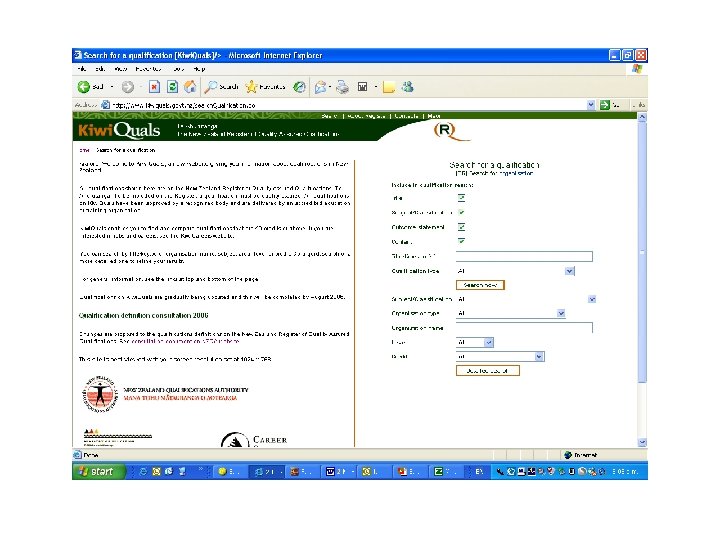Click the KiwiQuals logo
This screenshot has width=720, height=540.
tap(119, 130)
